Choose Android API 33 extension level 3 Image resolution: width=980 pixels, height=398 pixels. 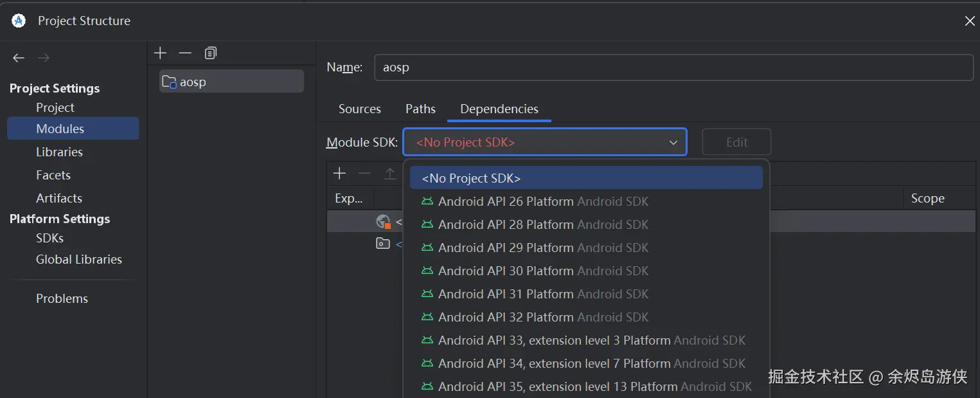[x=586, y=340]
